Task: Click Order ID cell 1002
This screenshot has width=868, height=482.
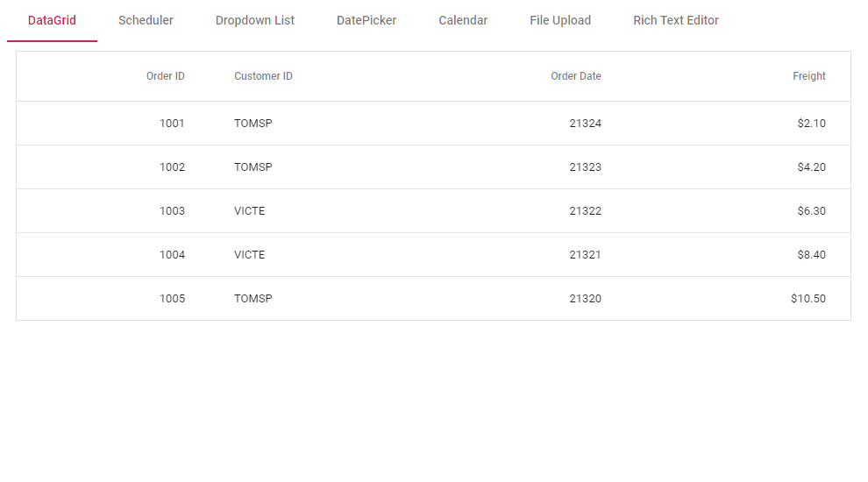Action: click(172, 167)
